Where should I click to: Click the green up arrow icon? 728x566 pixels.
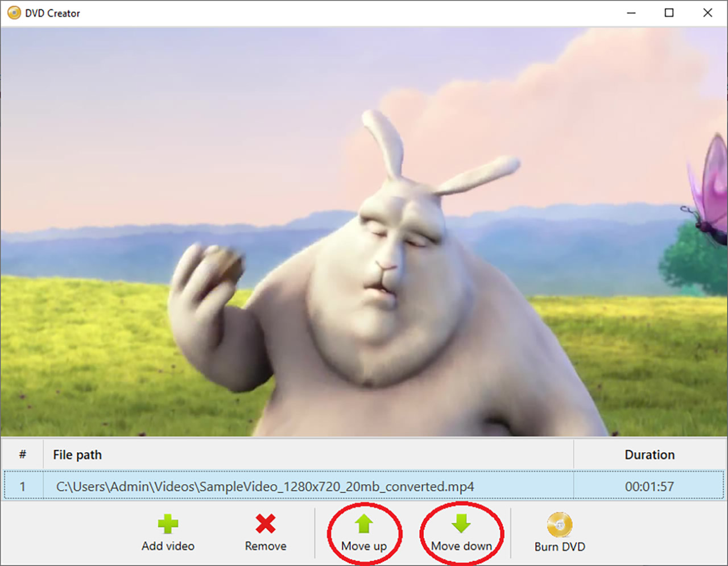[x=364, y=524]
